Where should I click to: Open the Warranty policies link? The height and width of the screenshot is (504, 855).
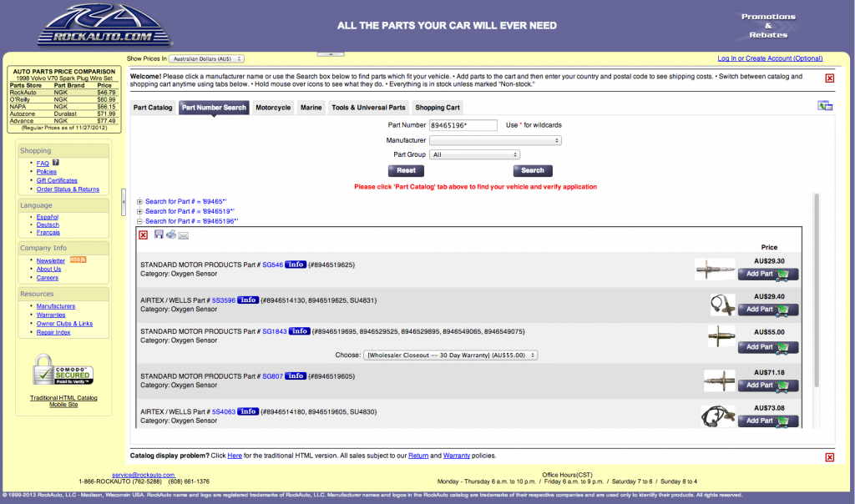click(457, 456)
